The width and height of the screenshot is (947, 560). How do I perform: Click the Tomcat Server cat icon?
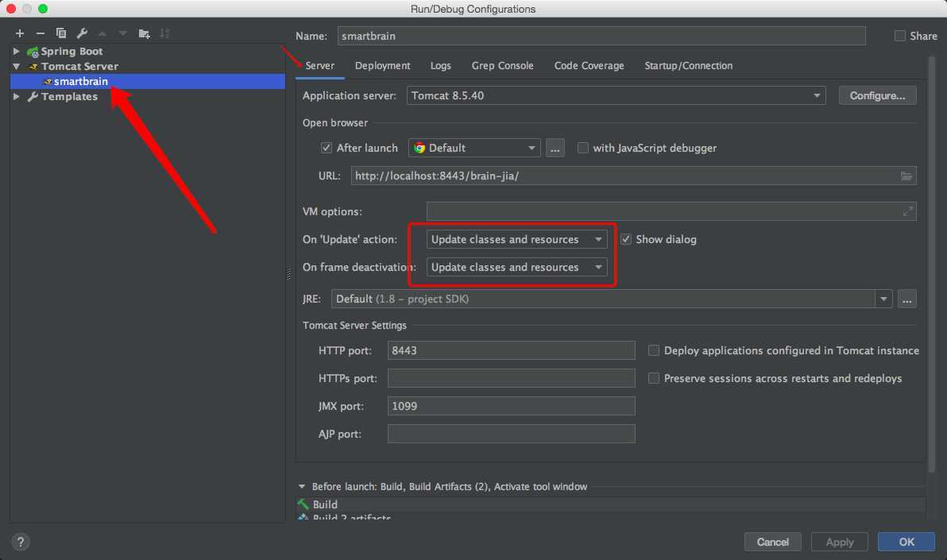(33, 67)
